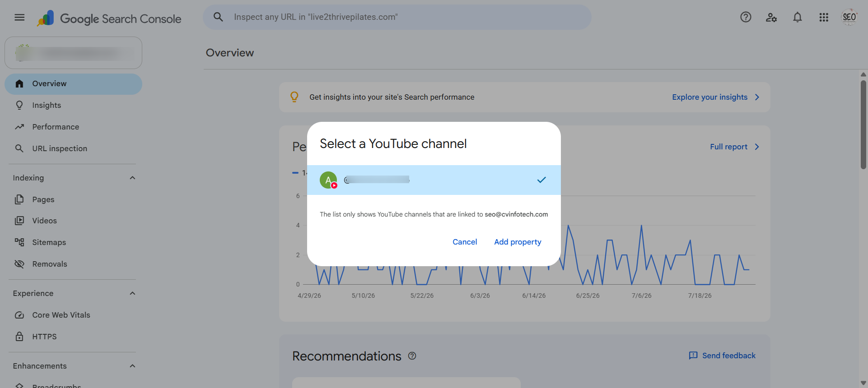Click the checkmark on selected channel
Image resolution: width=868 pixels, height=388 pixels.
click(541, 180)
